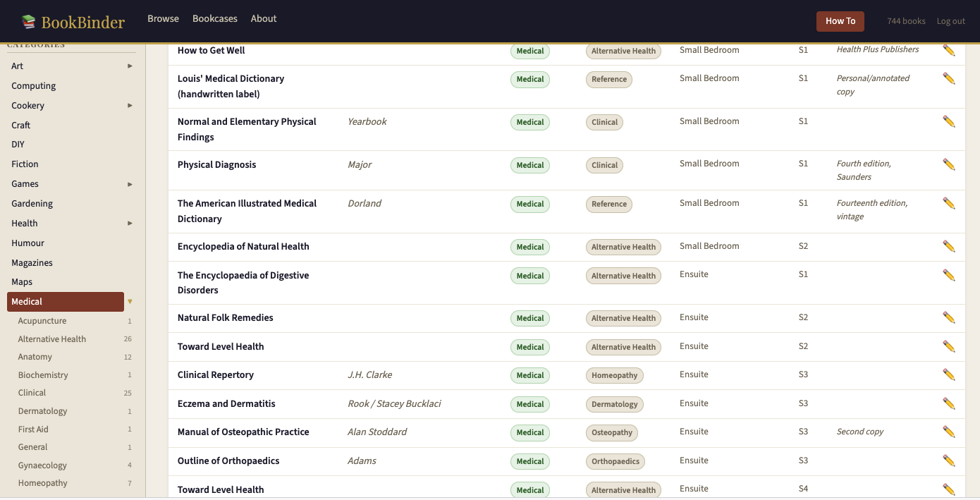980x500 pixels.
Task: Edit the Eczema and Dermatitis book
Action: [949, 403]
